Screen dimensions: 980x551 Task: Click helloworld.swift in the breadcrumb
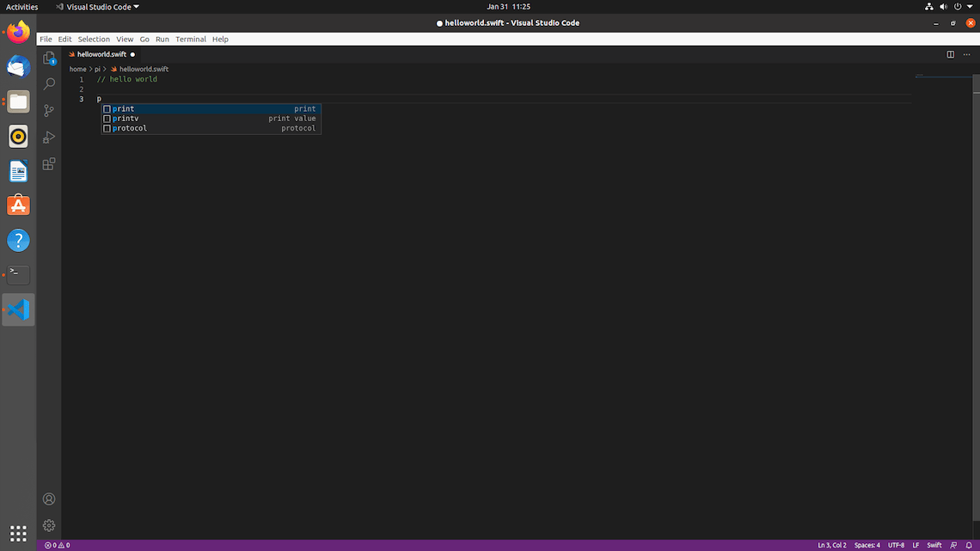click(x=144, y=70)
